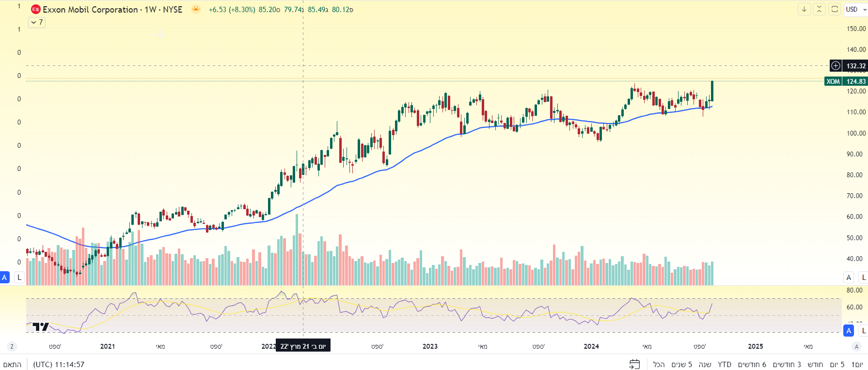Toggle blue A auto-scale on RSI pane
868x370 pixels.
(848, 331)
